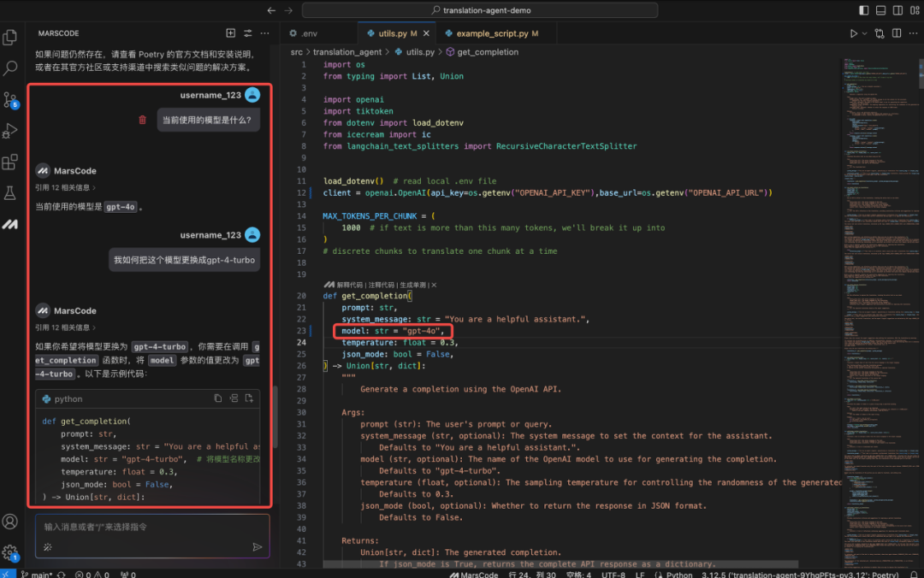
Task: Open errors and warnings status item
Action: pos(92,575)
